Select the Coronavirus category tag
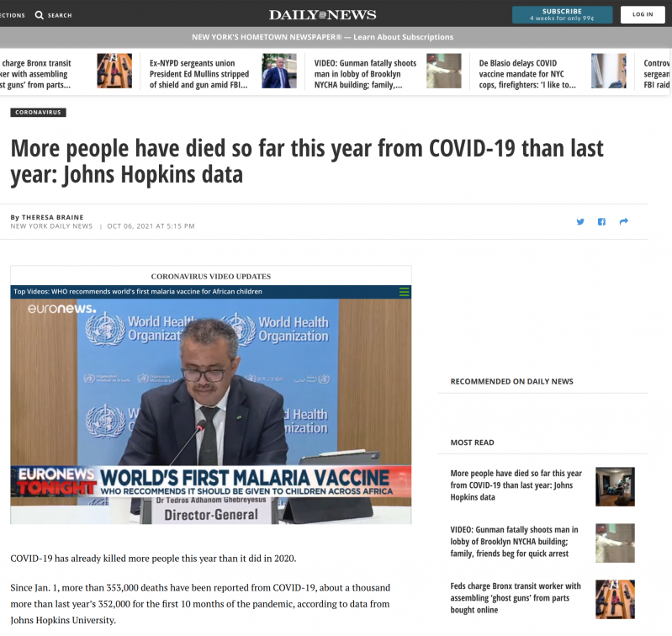Screen dimensions: 672x636 pyautogui.click(x=38, y=112)
